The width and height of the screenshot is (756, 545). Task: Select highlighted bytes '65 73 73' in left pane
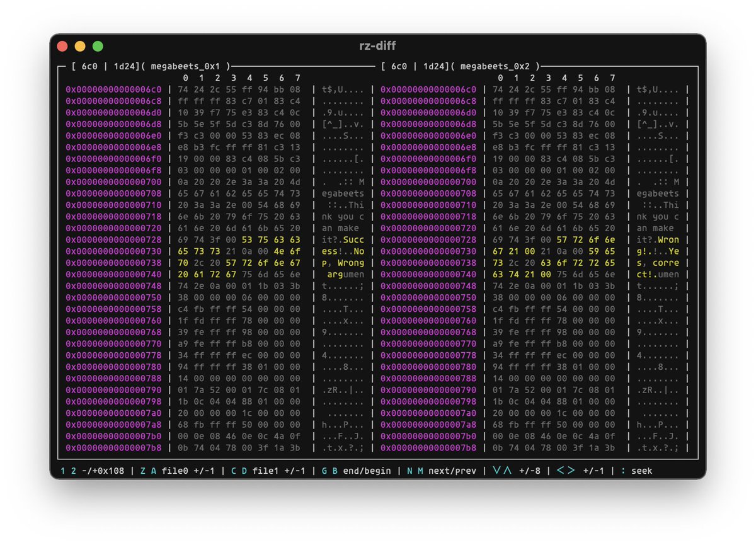click(x=199, y=251)
